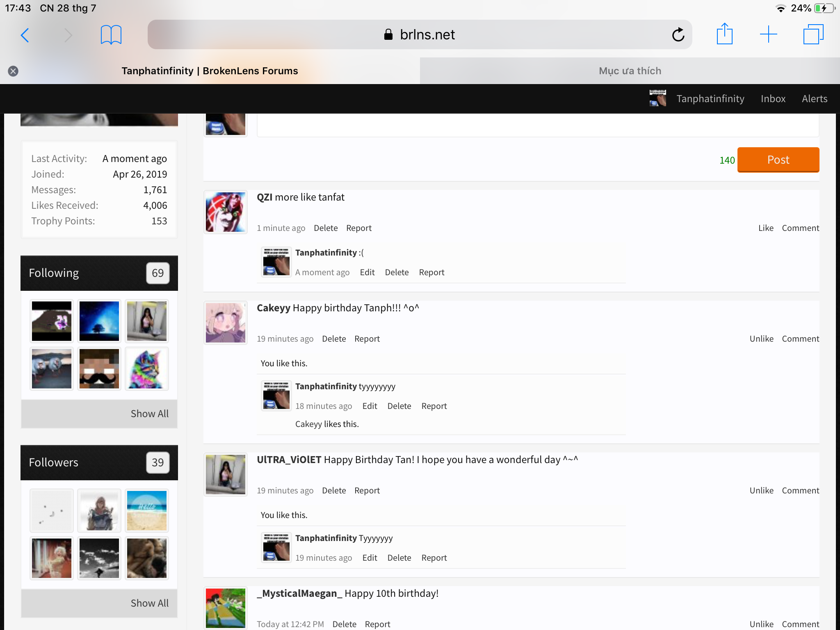
Task: Open Cakeyy link in 'likes this' line
Action: (x=308, y=424)
